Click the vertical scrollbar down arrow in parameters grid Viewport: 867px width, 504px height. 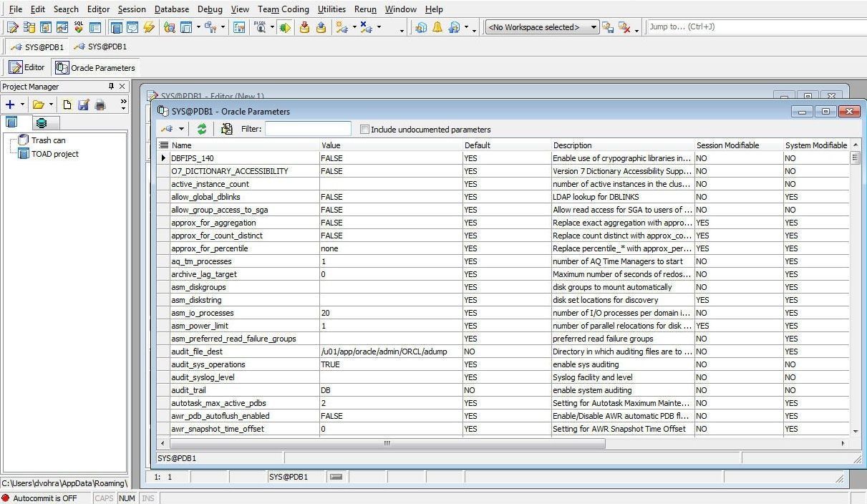point(856,431)
